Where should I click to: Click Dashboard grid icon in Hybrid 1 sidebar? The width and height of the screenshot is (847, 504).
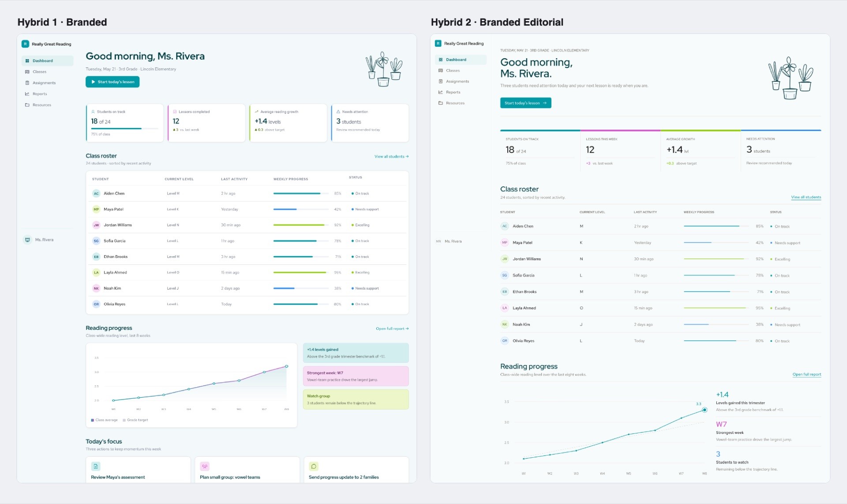click(x=27, y=61)
